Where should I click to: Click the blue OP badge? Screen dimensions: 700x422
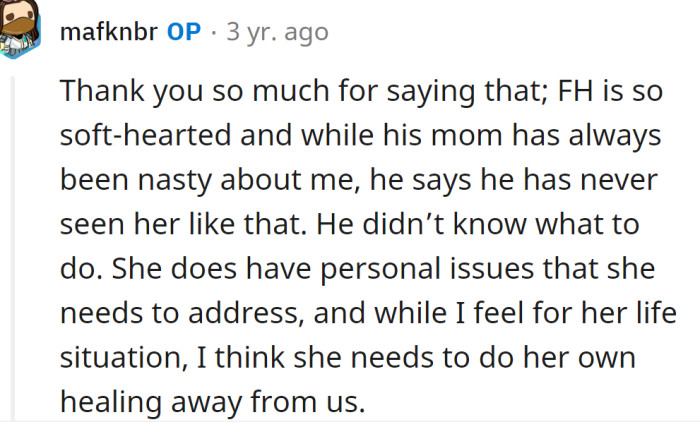point(183,32)
